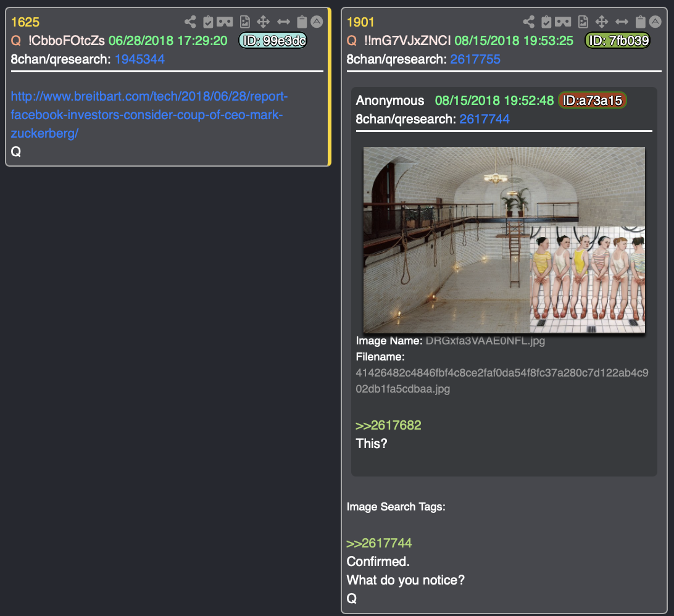The height and width of the screenshot is (616, 674).
Task: Open the swimming pool image thumbnail
Action: (x=504, y=240)
